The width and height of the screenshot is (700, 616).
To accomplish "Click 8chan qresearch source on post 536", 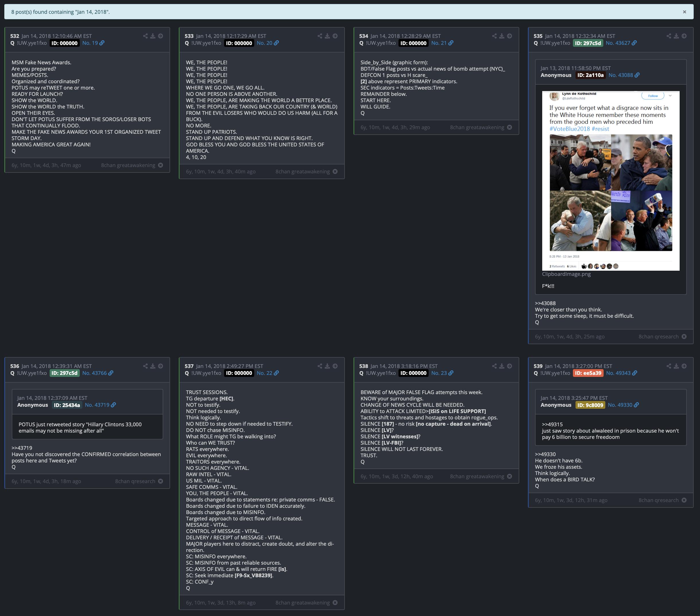I will coord(135,481).
